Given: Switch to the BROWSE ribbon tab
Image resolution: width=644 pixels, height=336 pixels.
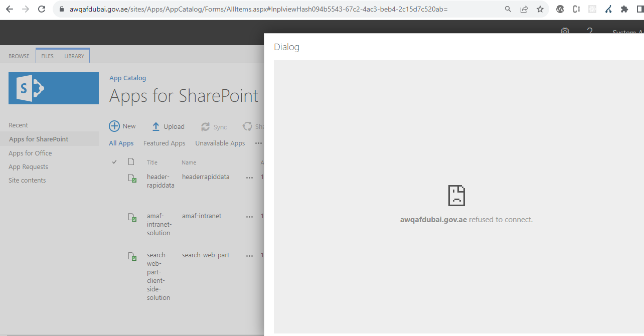Looking at the screenshot, I should click(19, 56).
